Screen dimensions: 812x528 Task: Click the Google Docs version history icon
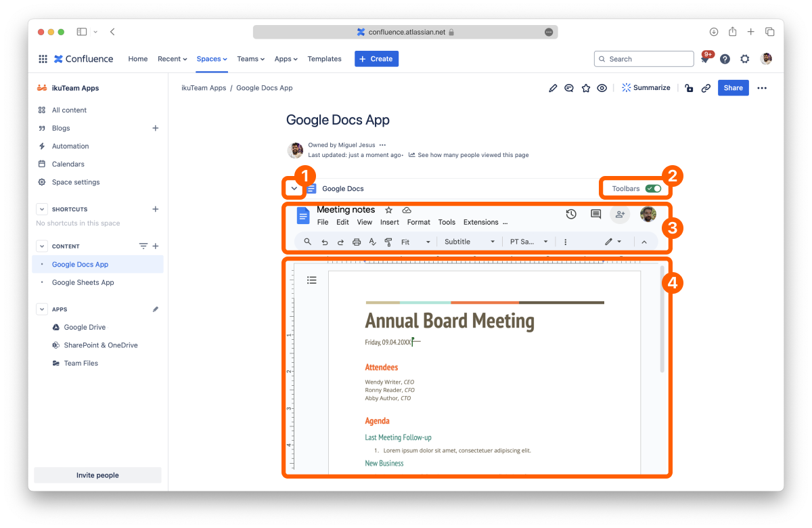[x=571, y=214]
